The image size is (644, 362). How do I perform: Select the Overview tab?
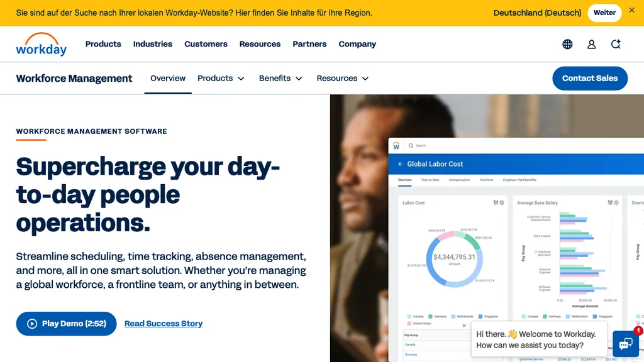pyautogui.click(x=168, y=78)
